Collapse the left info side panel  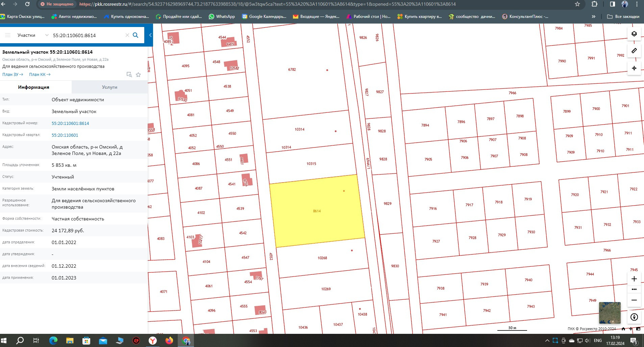coord(150,35)
